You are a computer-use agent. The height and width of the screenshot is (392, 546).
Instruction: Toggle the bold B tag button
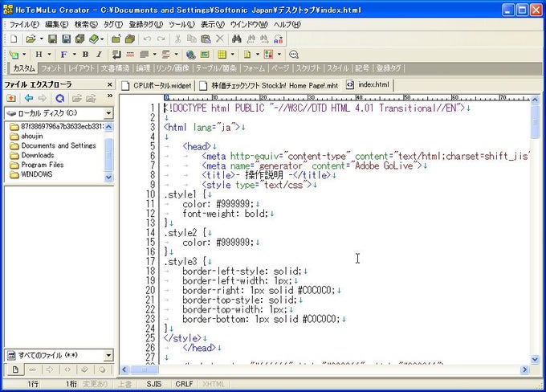tap(85, 55)
